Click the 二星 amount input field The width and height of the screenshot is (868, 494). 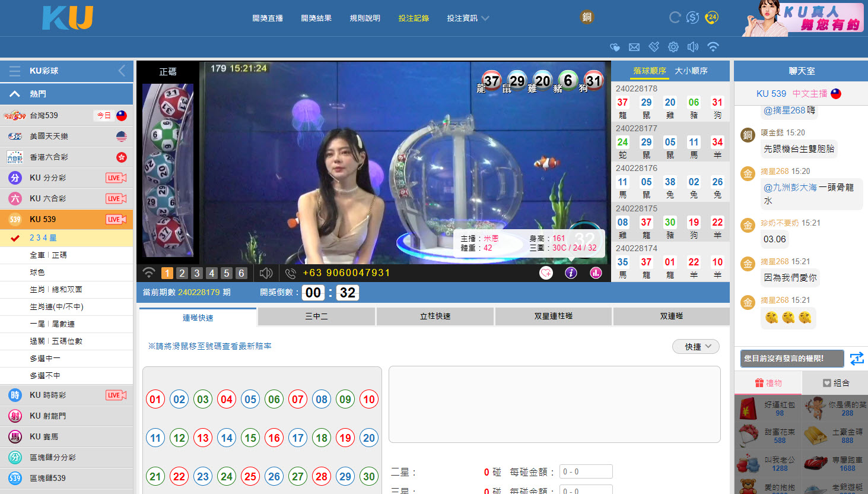[x=586, y=472]
